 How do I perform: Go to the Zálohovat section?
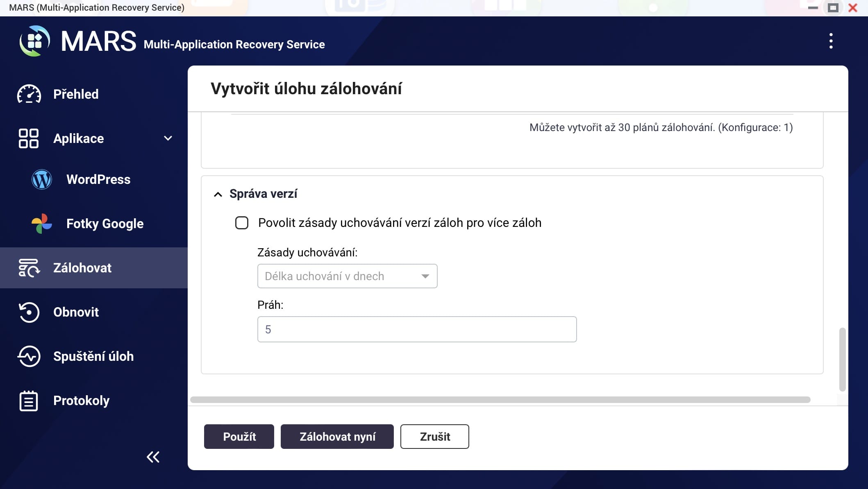(x=82, y=268)
